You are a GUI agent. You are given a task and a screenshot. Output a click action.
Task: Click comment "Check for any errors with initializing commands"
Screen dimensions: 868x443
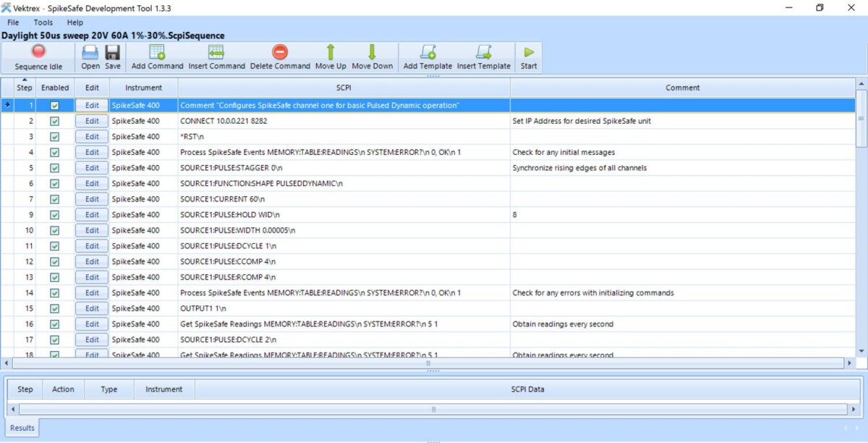point(593,292)
